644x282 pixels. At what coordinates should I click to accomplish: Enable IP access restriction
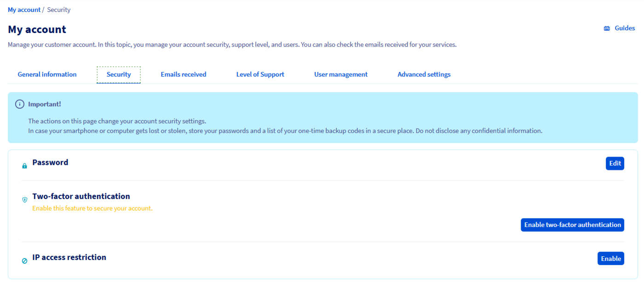click(x=611, y=258)
